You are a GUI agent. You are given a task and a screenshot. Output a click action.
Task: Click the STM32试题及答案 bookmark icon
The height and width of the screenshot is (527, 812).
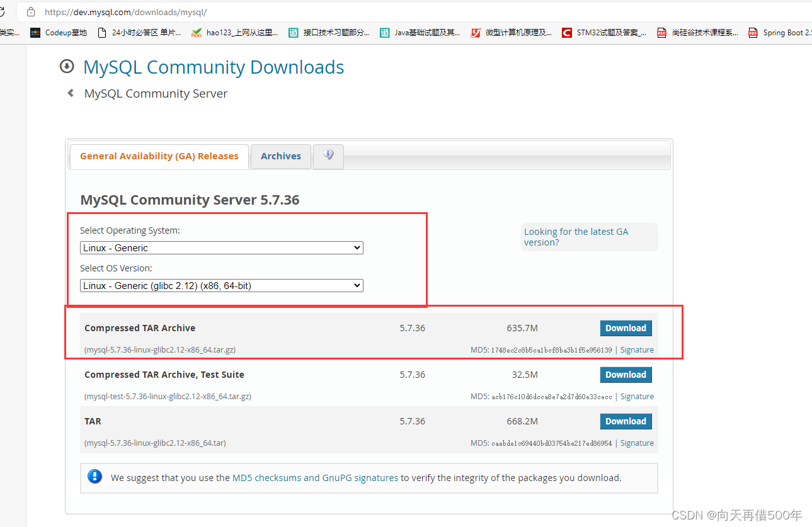coord(567,33)
